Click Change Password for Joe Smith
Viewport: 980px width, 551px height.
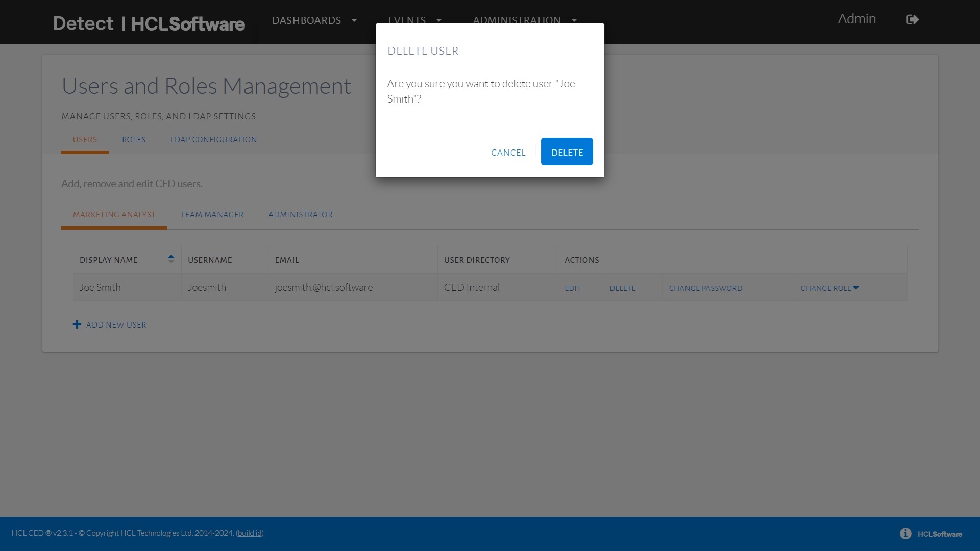click(x=705, y=288)
